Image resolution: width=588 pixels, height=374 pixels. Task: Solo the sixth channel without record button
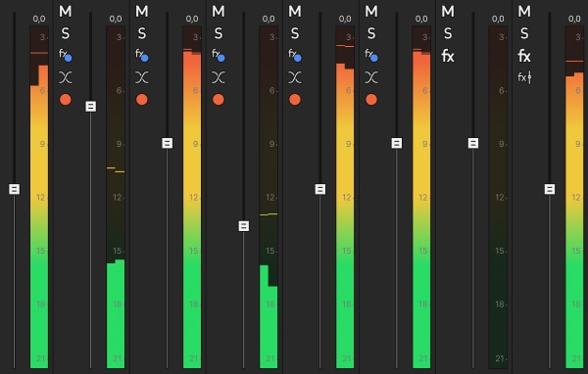448,33
